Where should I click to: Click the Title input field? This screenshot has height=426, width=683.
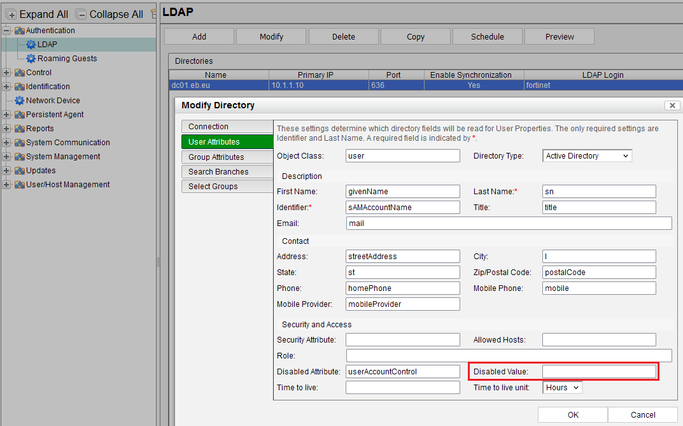(599, 207)
